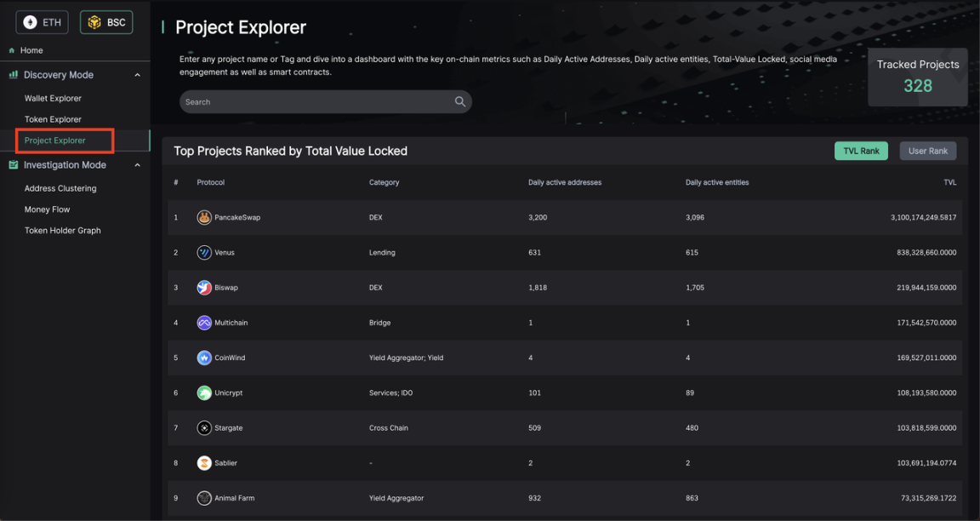Click the PancakeSwap protocol icon

[204, 218]
